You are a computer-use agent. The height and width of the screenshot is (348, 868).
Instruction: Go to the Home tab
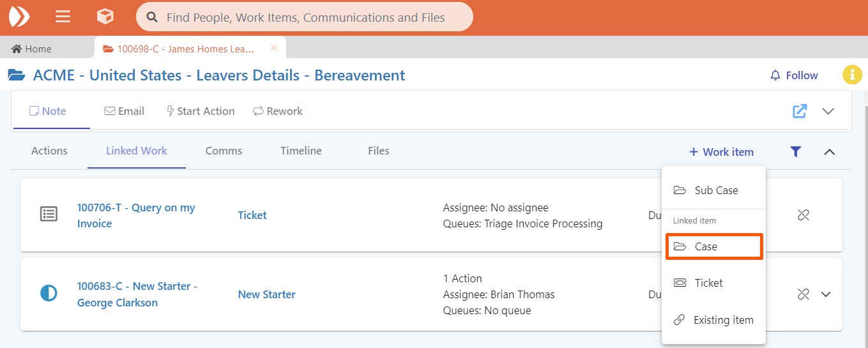(32, 49)
